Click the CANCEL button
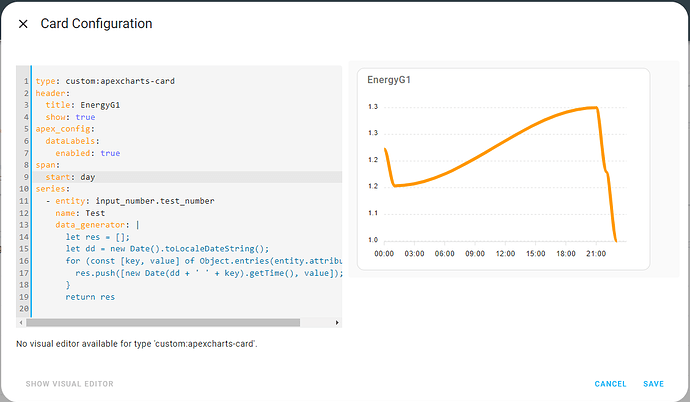Screen dimensions: 690x402 (x=610, y=384)
